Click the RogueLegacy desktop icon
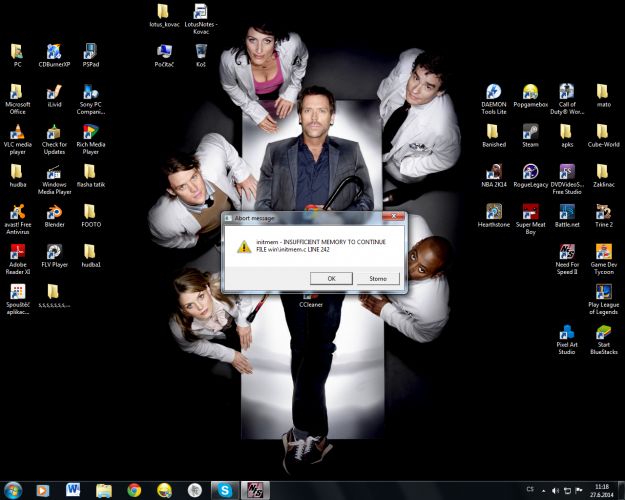 click(x=531, y=176)
